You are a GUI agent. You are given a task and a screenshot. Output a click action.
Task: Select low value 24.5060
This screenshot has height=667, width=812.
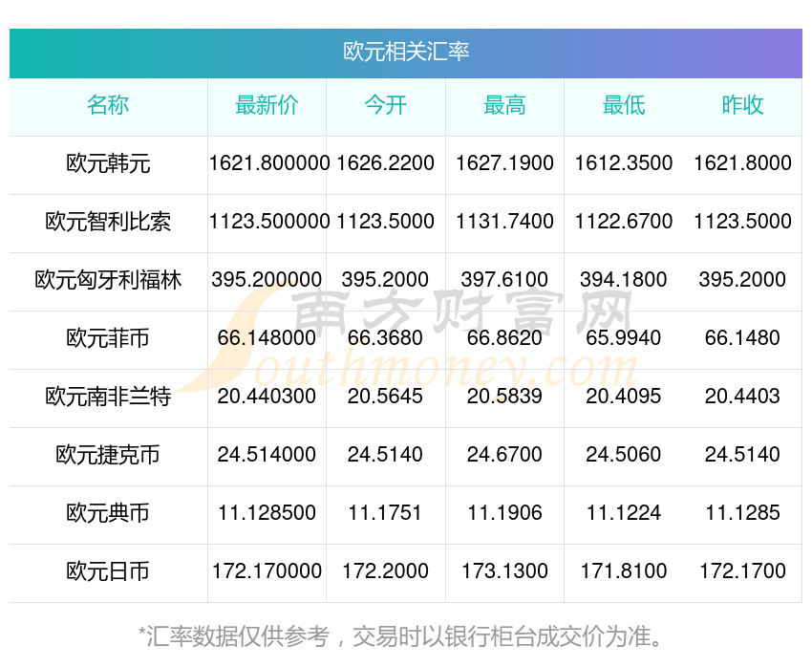[x=624, y=455]
